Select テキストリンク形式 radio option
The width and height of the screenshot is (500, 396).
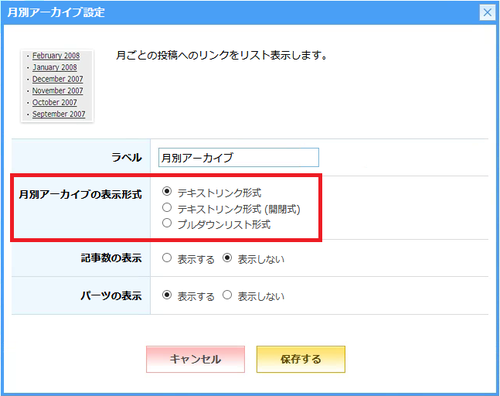pos(167,191)
